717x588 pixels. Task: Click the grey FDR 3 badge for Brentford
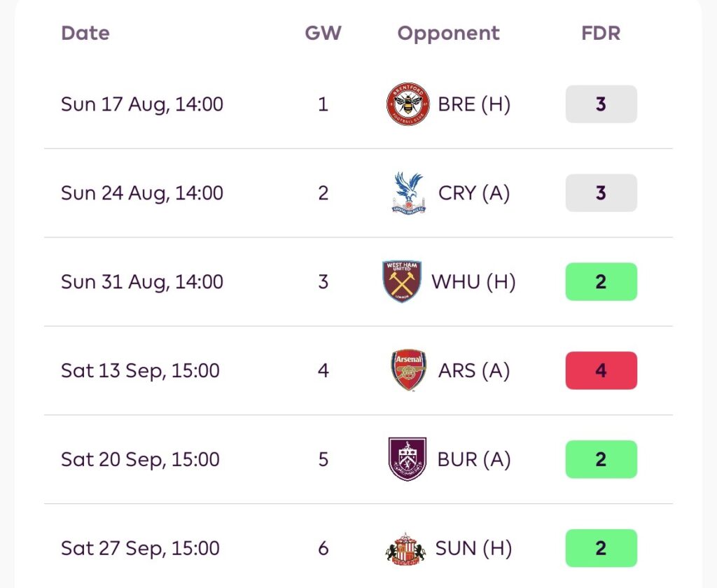[x=601, y=104]
